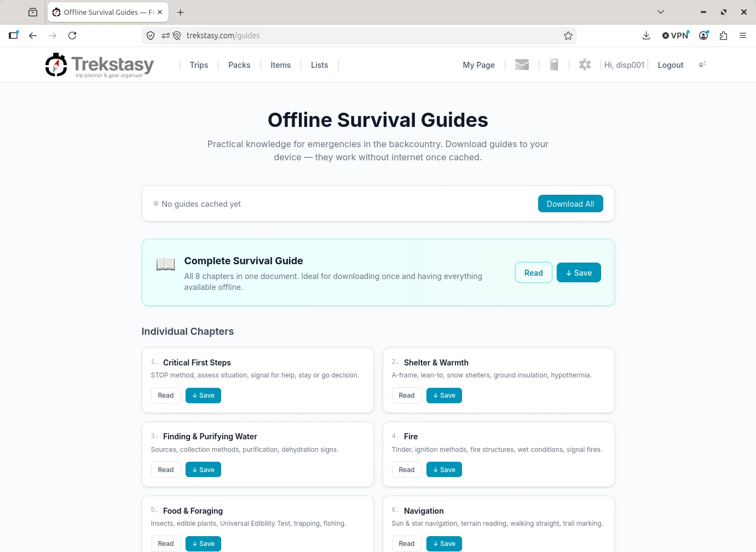The image size is (756, 552).
Task: Click the 'Finding & Purifying Water' title
Action: click(210, 437)
